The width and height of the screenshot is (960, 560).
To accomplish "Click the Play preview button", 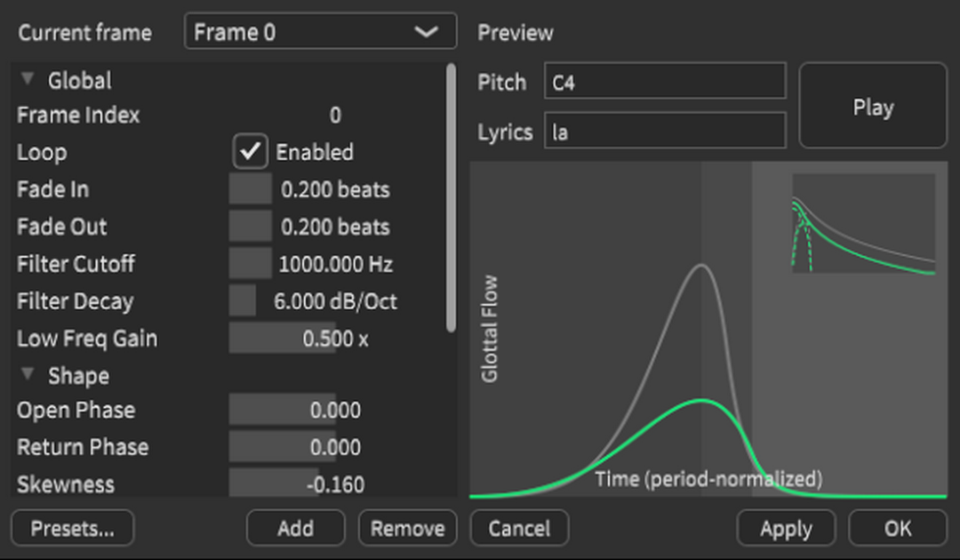I will click(x=872, y=106).
